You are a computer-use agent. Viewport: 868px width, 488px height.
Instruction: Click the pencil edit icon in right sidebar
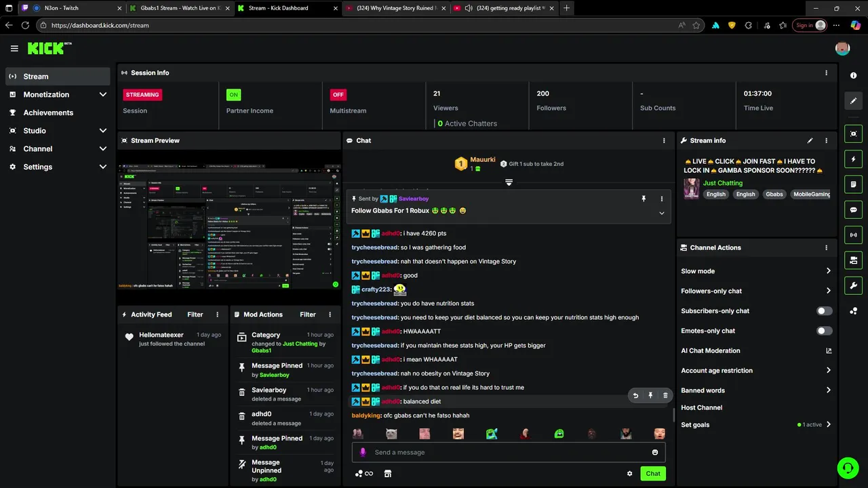click(854, 100)
